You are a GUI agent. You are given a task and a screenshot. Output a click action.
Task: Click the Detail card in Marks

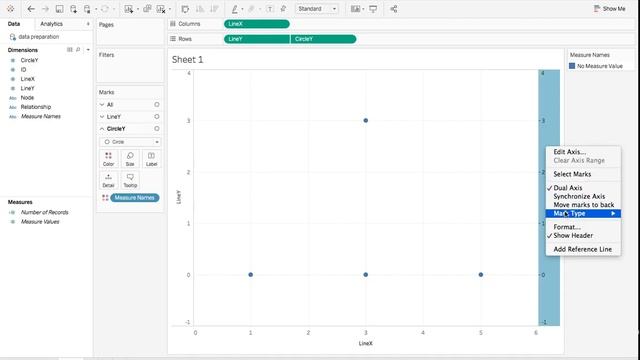pyautogui.click(x=109, y=180)
